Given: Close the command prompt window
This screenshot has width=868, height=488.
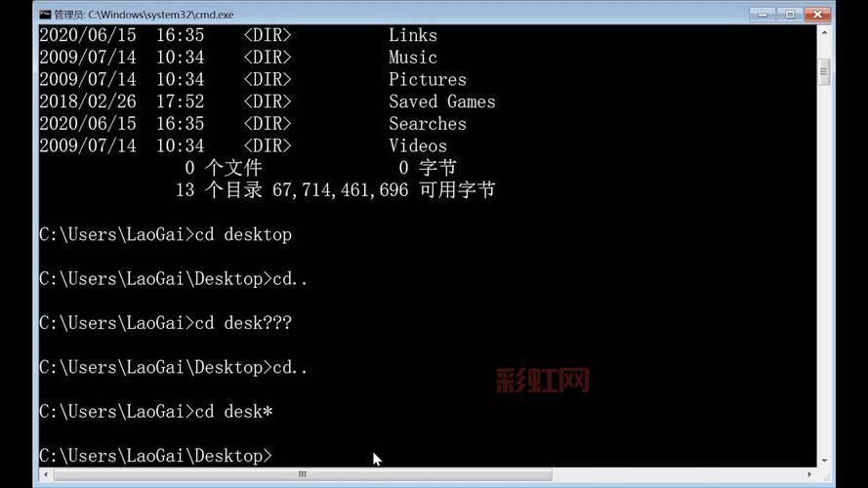Looking at the screenshot, I should pyautogui.click(x=817, y=15).
